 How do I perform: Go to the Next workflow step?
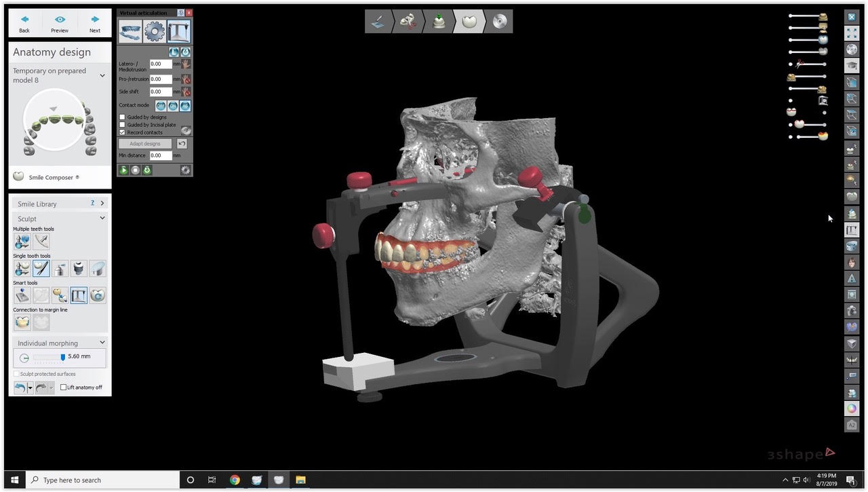pyautogui.click(x=95, y=24)
